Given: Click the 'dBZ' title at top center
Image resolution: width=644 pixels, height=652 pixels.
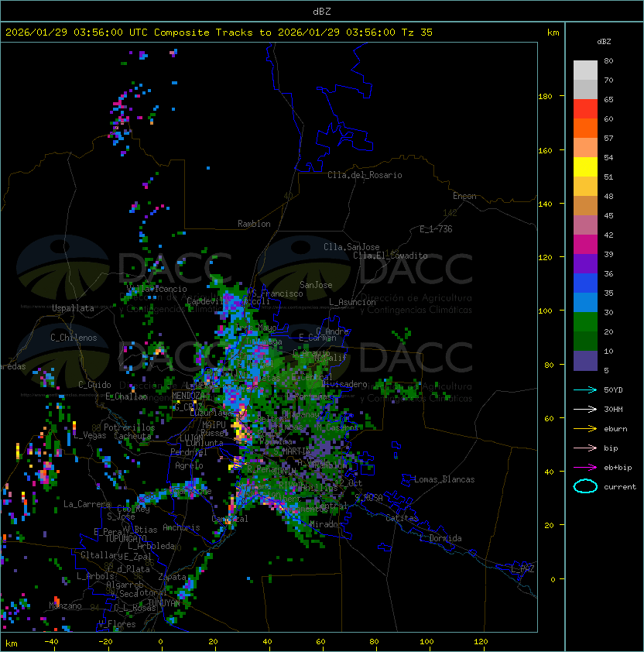Looking at the screenshot, I should [x=322, y=12].
